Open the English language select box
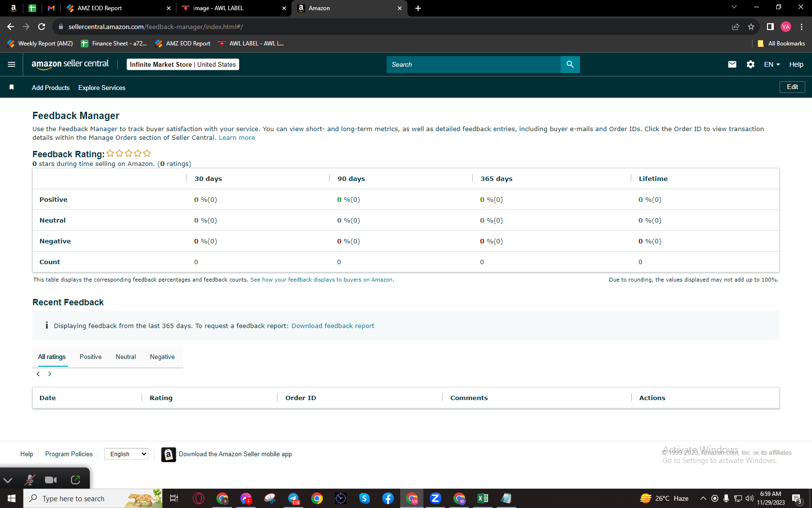 pyautogui.click(x=127, y=454)
